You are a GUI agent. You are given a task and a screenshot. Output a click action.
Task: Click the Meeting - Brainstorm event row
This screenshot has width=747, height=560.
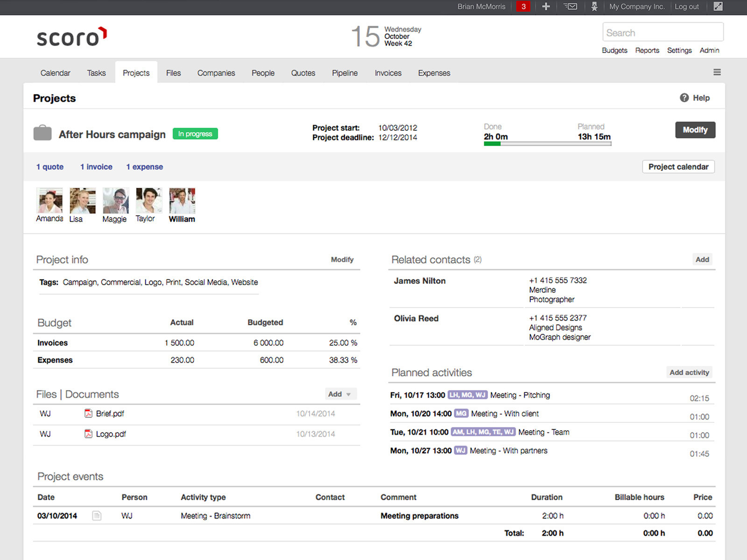374,516
